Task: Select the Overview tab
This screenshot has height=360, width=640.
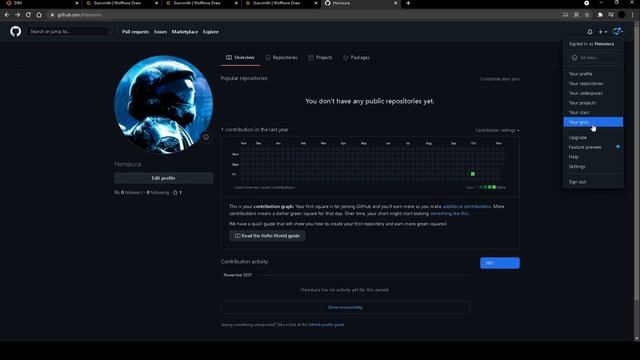Action: [240, 58]
